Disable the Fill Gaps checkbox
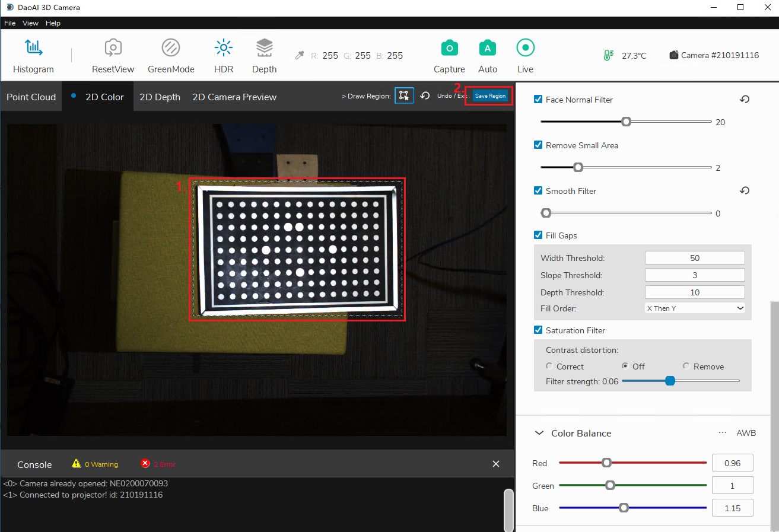This screenshot has height=532, width=779. coord(538,235)
